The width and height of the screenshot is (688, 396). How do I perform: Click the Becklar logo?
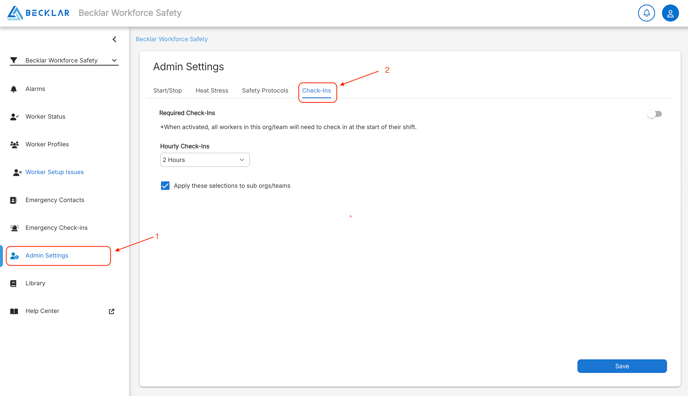39,13
